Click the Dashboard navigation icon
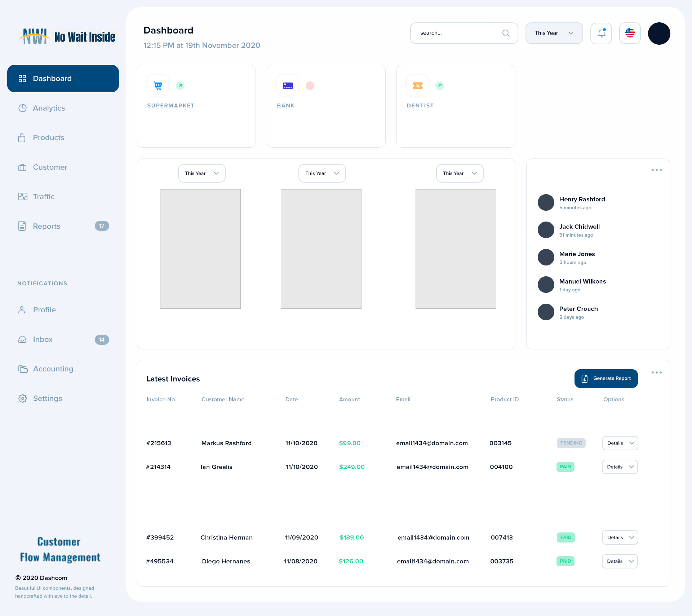The height and width of the screenshot is (616, 692). pos(23,78)
